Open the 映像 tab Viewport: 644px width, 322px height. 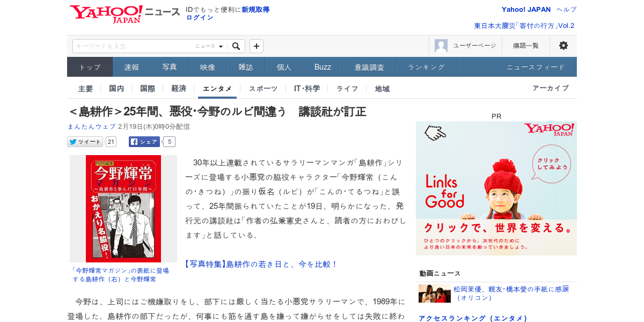208,67
